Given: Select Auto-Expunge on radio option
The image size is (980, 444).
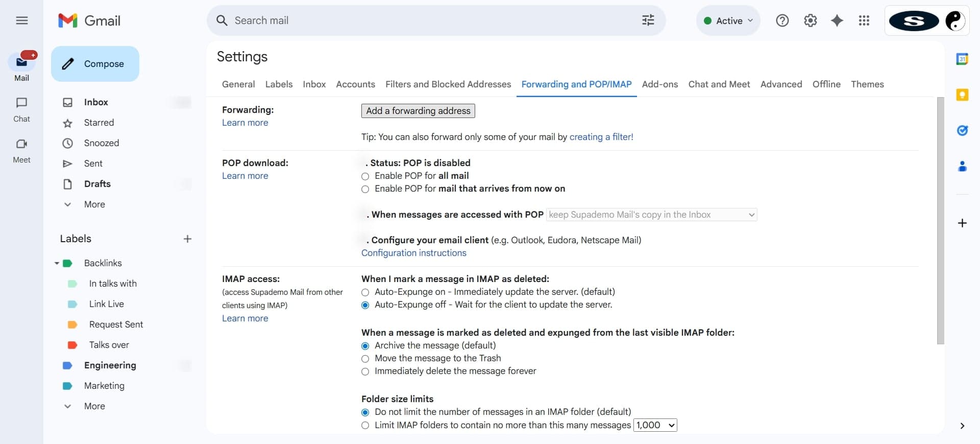Looking at the screenshot, I should tap(365, 292).
